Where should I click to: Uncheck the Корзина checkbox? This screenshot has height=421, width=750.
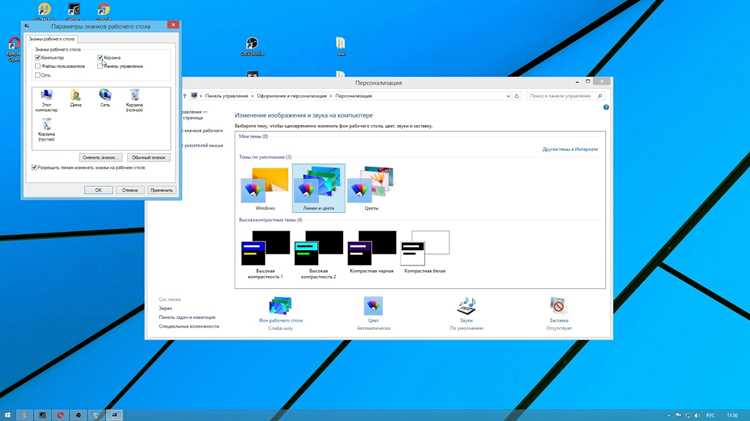100,57
